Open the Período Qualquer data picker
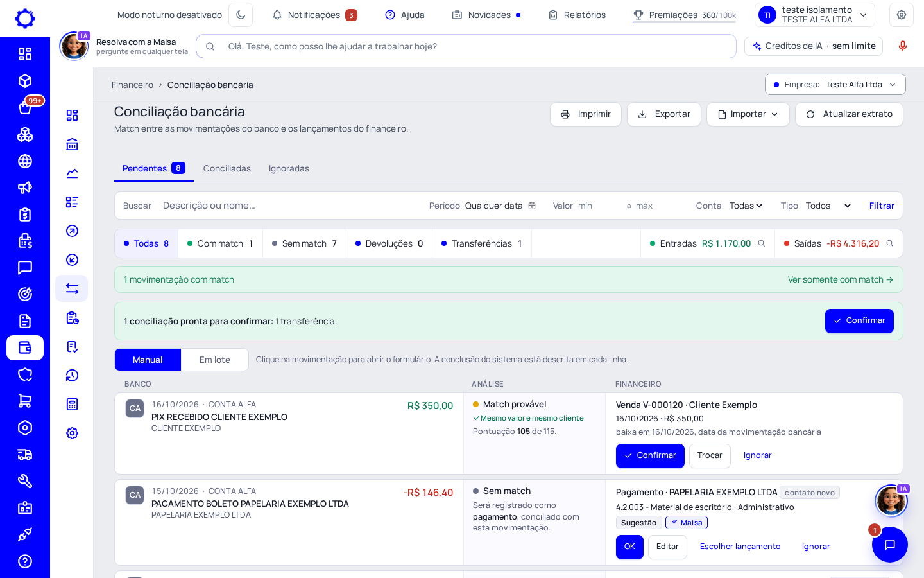 tap(500, 206)
